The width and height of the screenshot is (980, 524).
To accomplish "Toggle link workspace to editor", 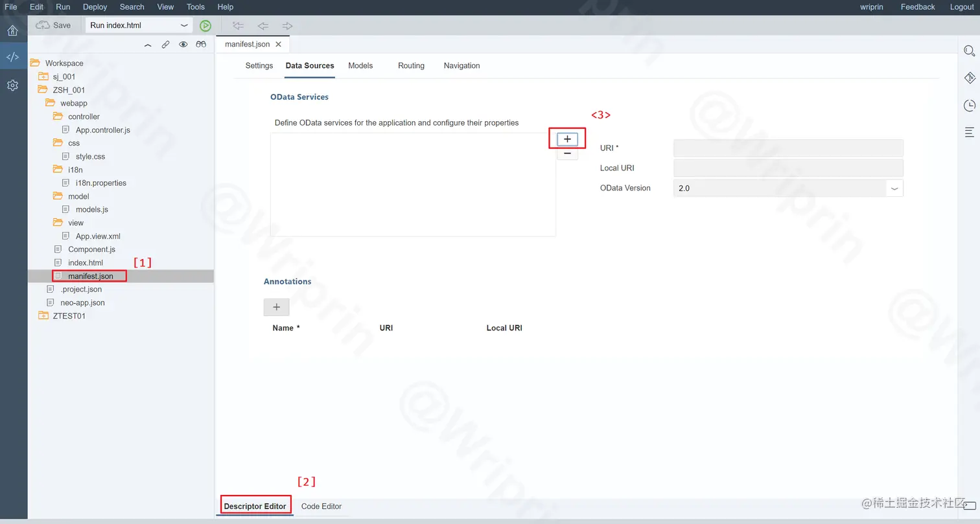I will pos(166,45).
